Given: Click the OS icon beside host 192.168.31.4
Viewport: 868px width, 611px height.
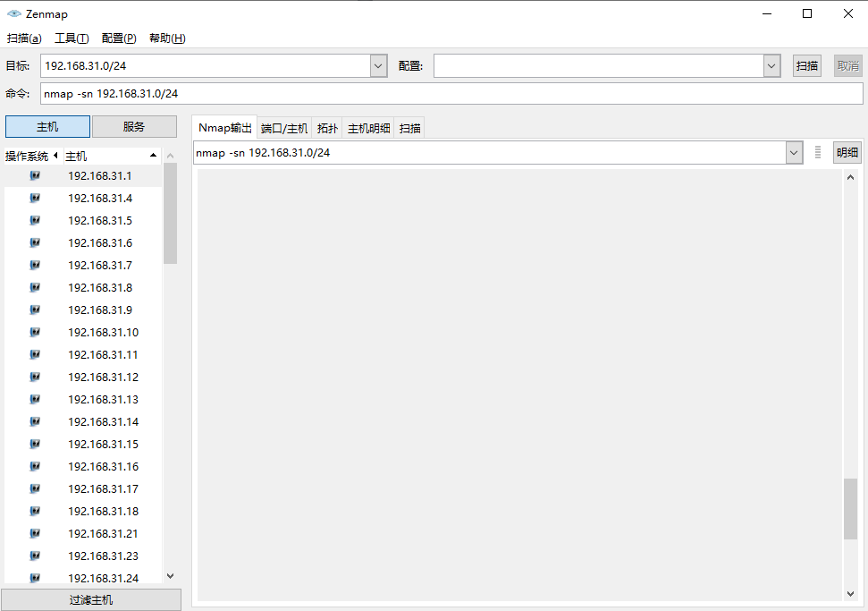Looking at the screenshot, I should 35,198.
